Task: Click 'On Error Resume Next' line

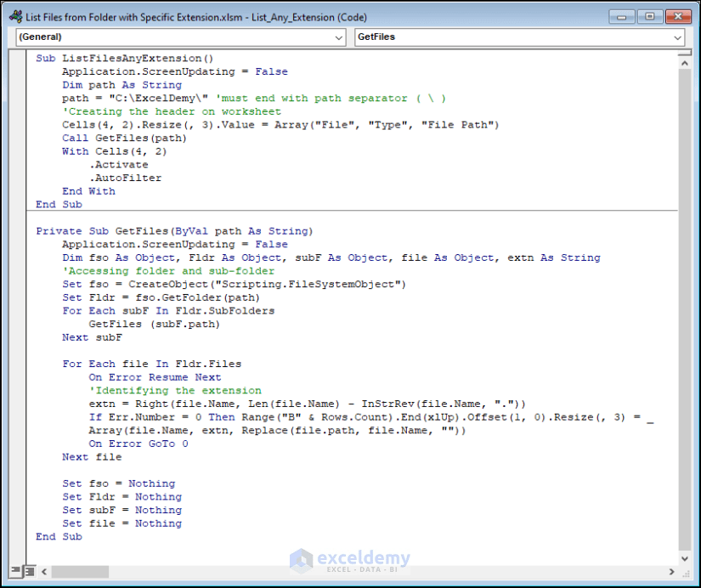Action: coord(155,377)
